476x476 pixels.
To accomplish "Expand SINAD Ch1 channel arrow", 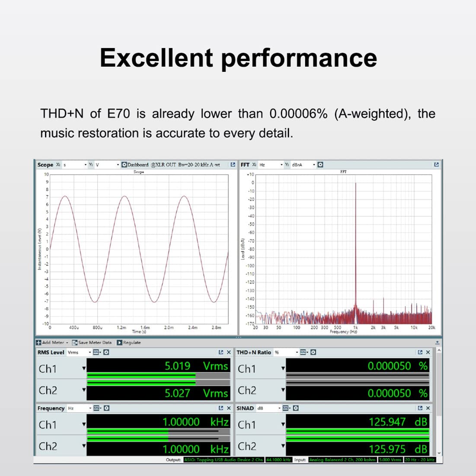I will tap(283, 425).
